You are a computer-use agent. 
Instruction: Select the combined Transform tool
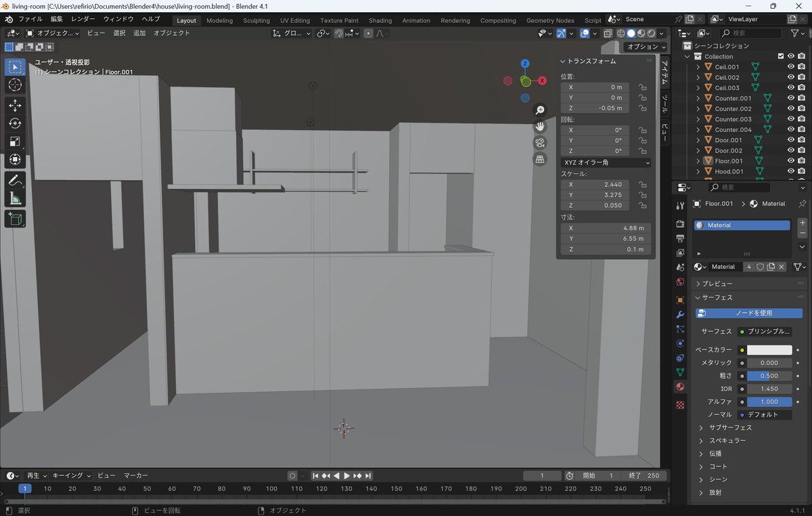point(16,160)
